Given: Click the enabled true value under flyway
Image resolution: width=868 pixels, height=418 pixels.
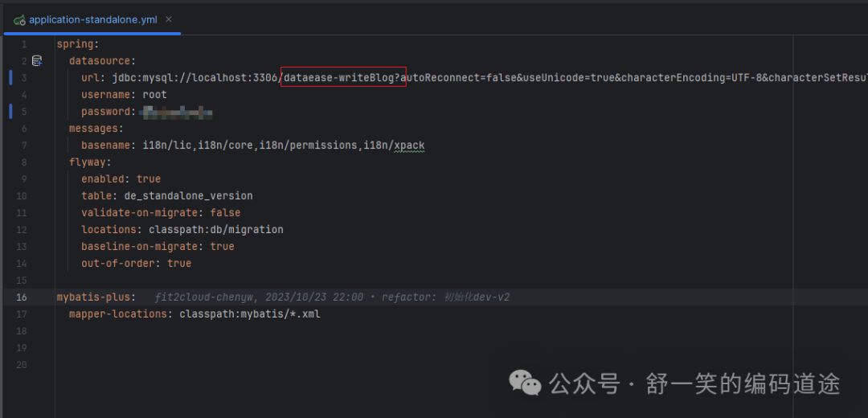Looking at the screenshot, I should click(x=149, y=179).
